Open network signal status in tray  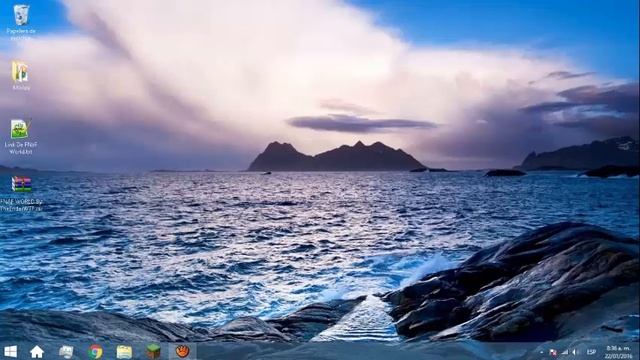[x=564, y=352]
